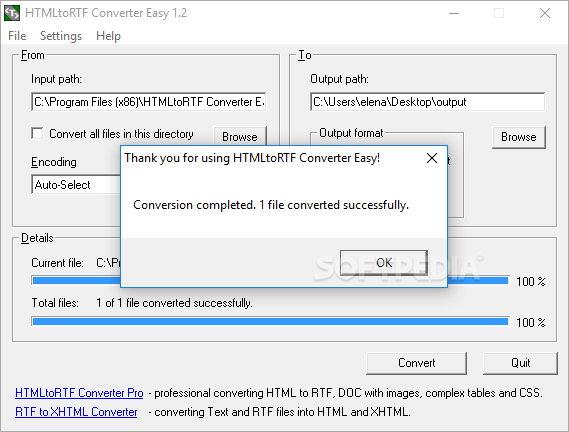Click the Current file progress bar
Screen dimensions: 569x432
(270, 281)
